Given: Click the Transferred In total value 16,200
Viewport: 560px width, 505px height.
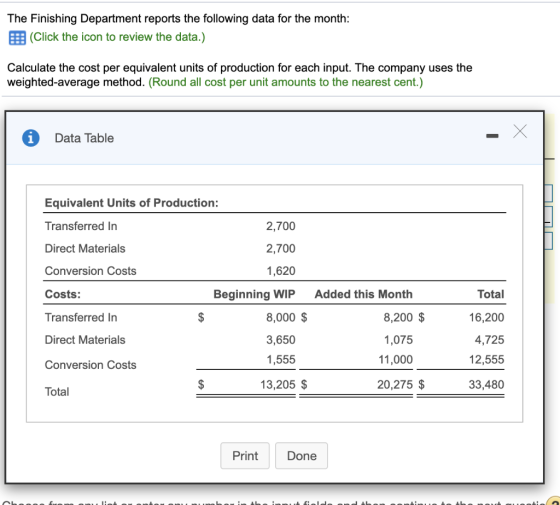Looking at the screenshot, I should pos(486,317).
